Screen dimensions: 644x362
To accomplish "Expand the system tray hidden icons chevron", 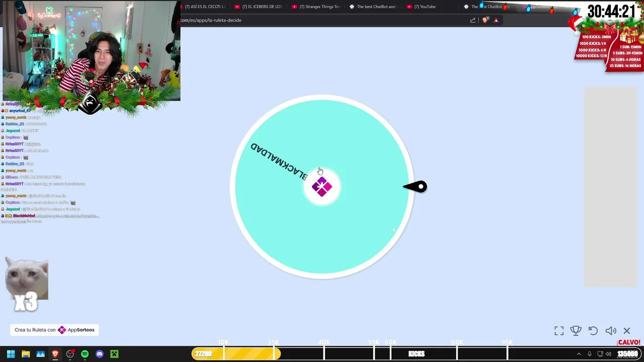I will coord(579,354).
